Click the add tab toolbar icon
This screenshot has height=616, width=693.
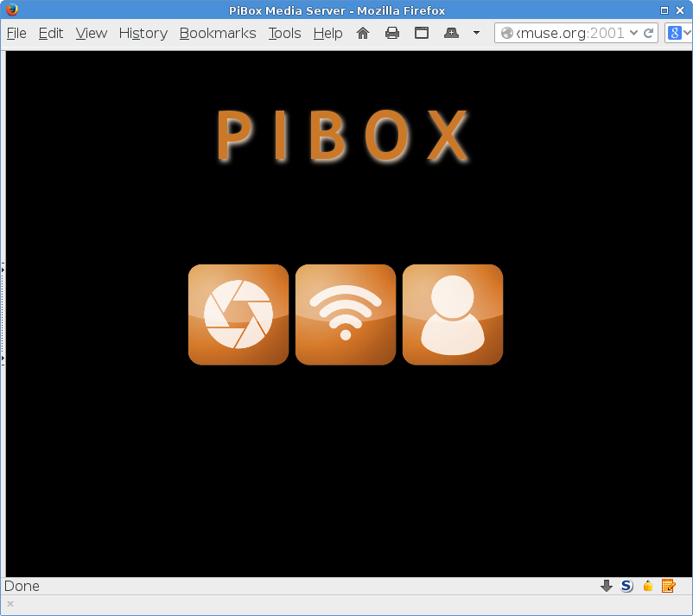451,33
